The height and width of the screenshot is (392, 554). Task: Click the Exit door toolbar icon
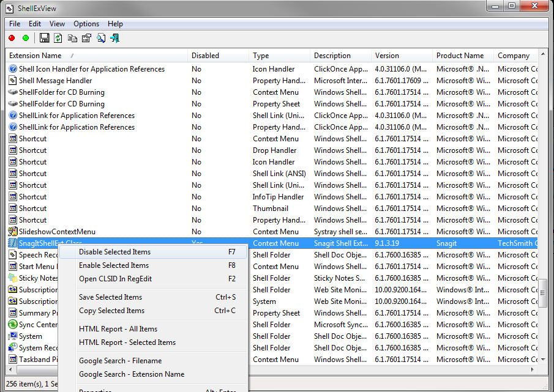tap(114, 38)
